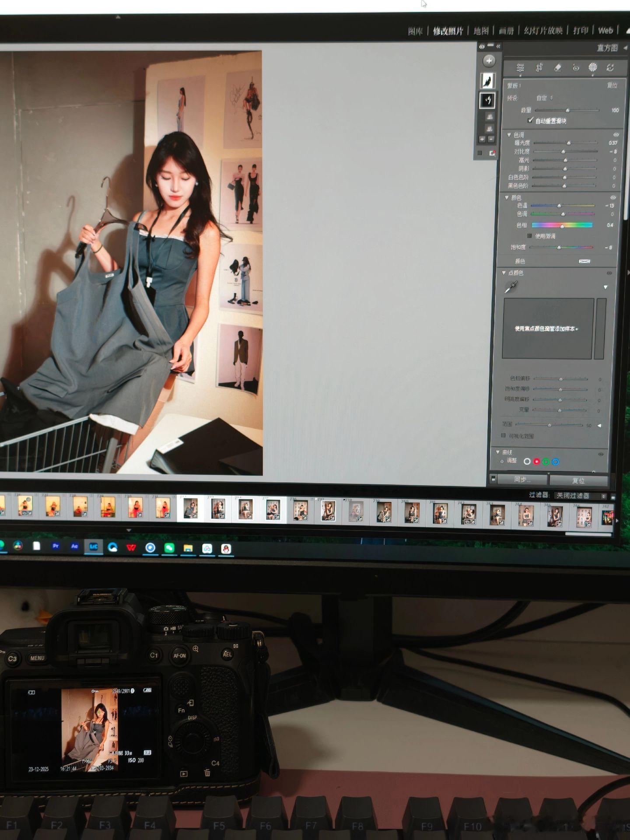Viewport: 630px width, 840px height.
Task: Select the Red Eye correction tool
Action: [576, 67]
